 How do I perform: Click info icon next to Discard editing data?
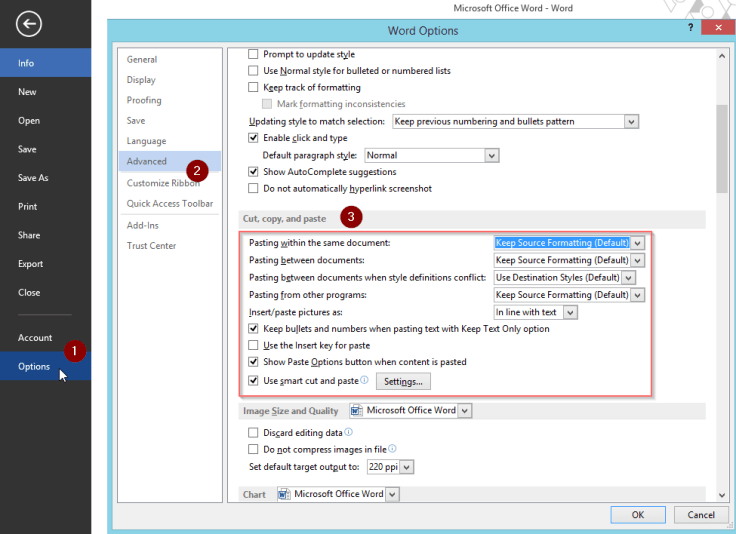348,432
